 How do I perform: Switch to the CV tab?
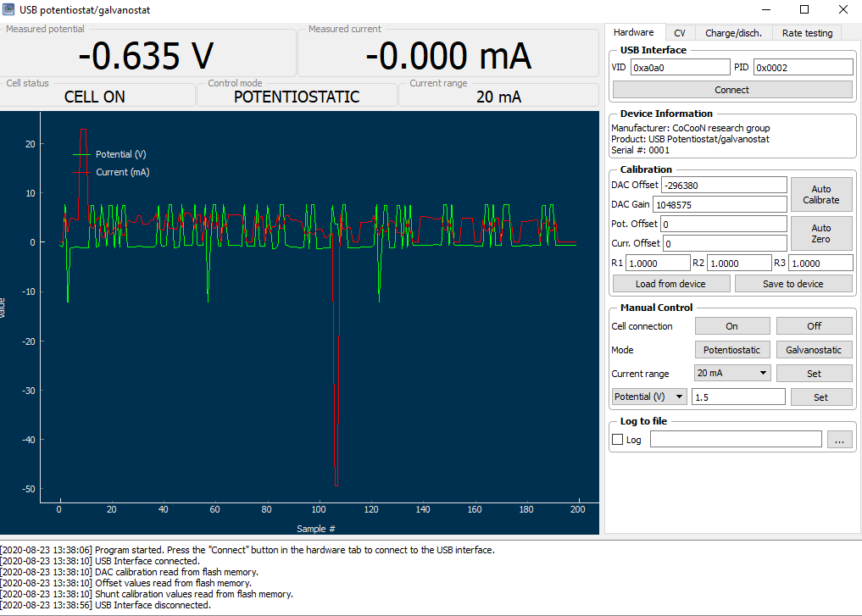pyautogui.click(x=680, y=33)
